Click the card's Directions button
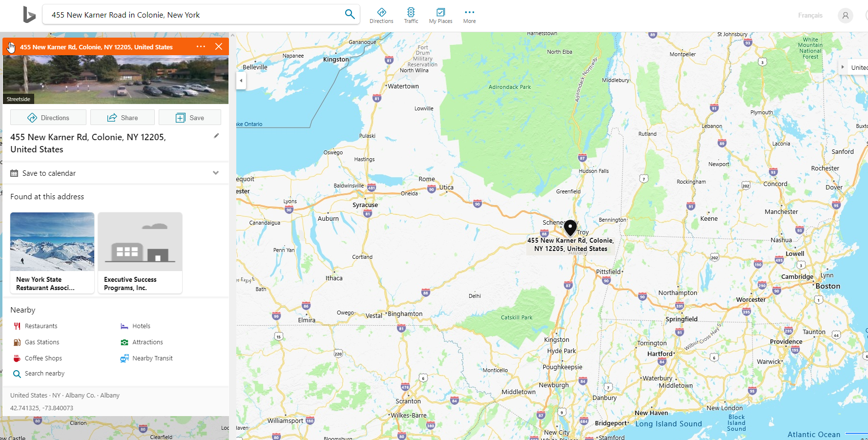This screenshot has width=868, height=440. click(48, 118)
